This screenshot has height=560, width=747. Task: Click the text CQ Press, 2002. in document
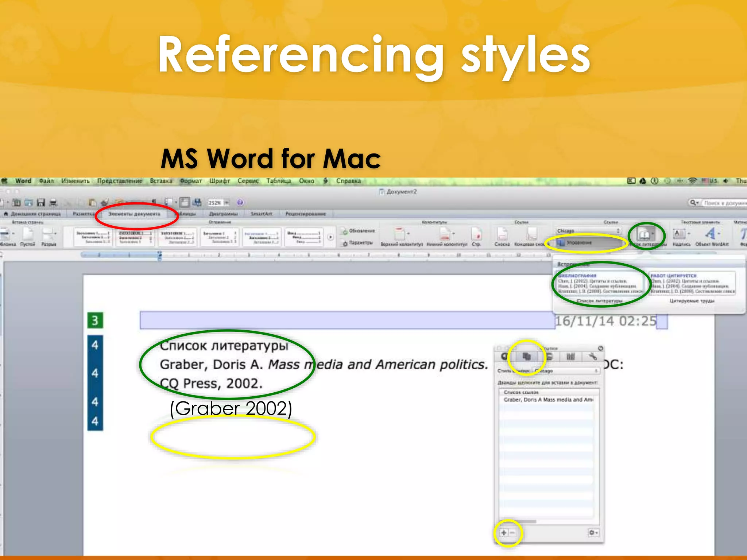[x=211, y=384]
